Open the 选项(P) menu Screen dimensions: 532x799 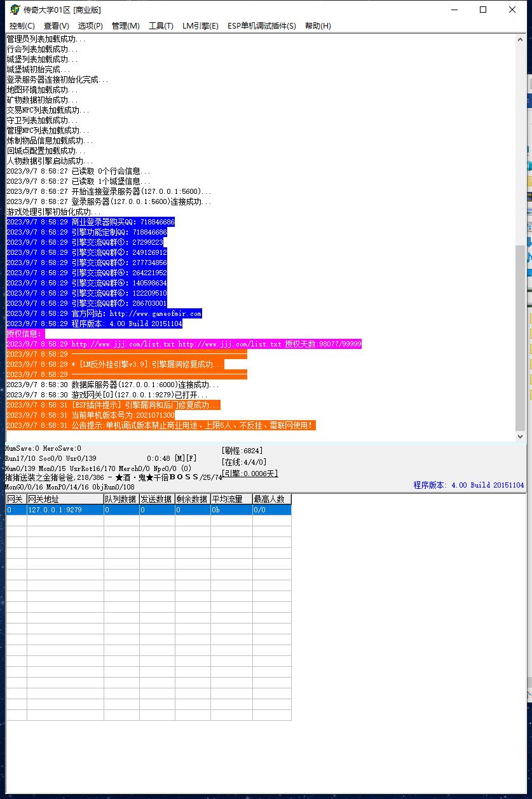90,26
